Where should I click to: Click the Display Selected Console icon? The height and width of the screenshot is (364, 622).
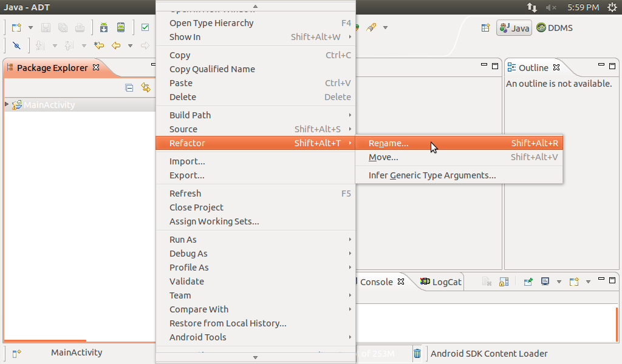click(545, 281)
